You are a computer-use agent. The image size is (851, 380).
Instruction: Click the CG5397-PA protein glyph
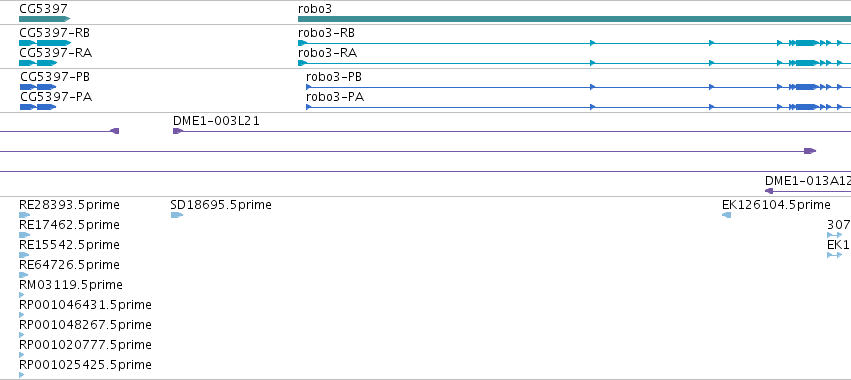tap(38, 107)
